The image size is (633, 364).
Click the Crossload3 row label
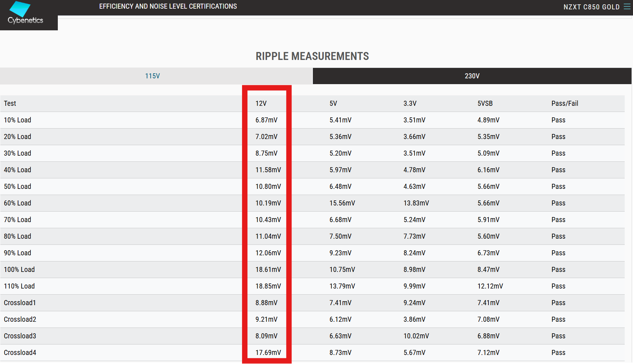[20, 336]
